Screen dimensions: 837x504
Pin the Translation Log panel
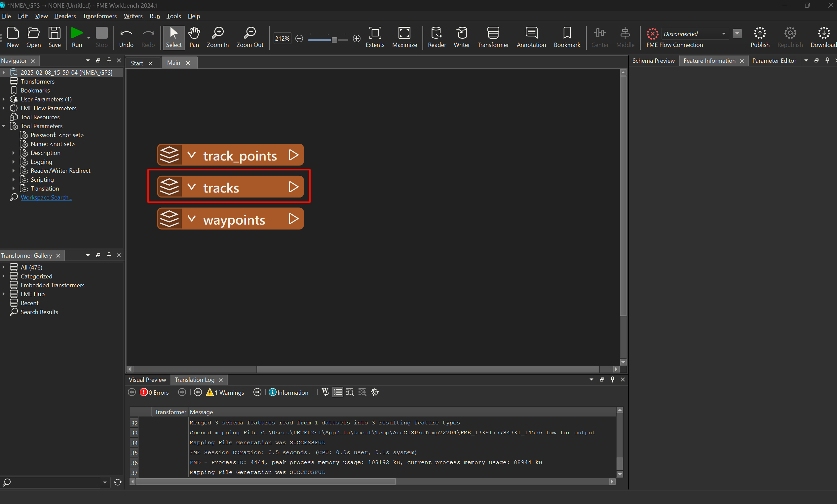click(612, 379)
